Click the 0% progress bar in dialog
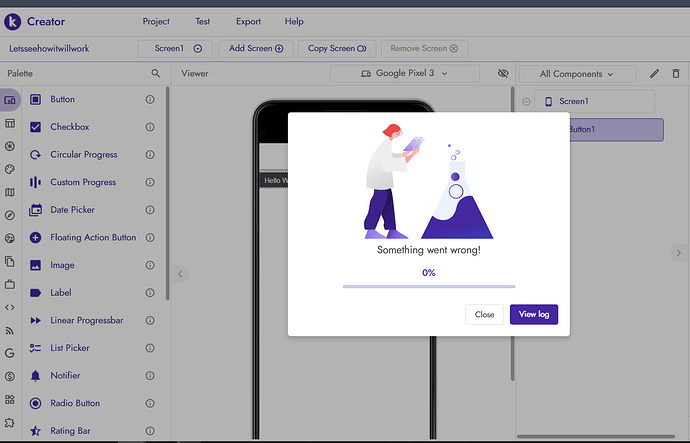The width and height of the screenshot is (690, 443). coord(428,286)
